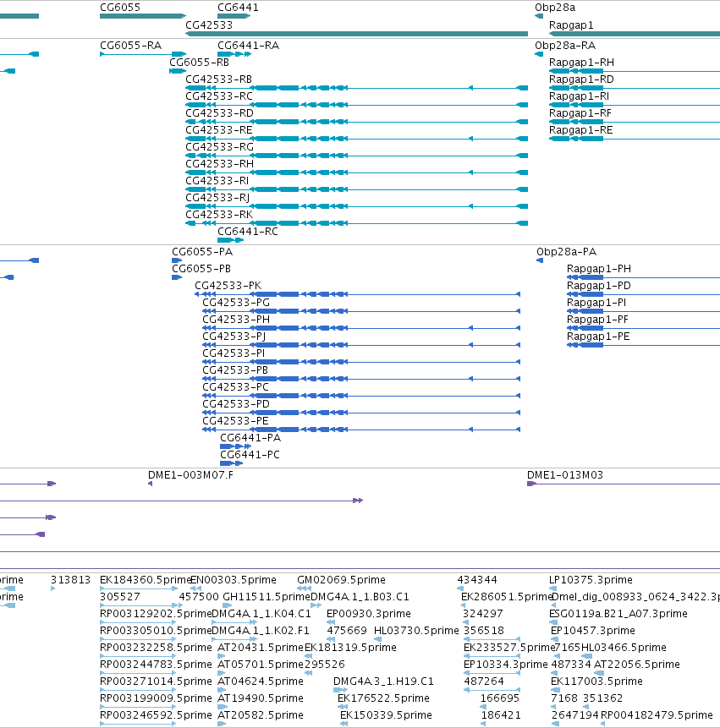
Task: Select EST label RP004182479.5prime
Action: 657,715
